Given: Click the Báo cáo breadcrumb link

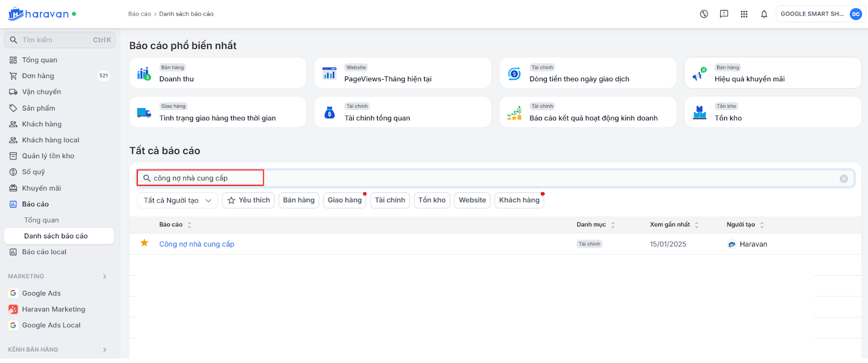Looking at the screenshot, I should [x=139, y=14].
